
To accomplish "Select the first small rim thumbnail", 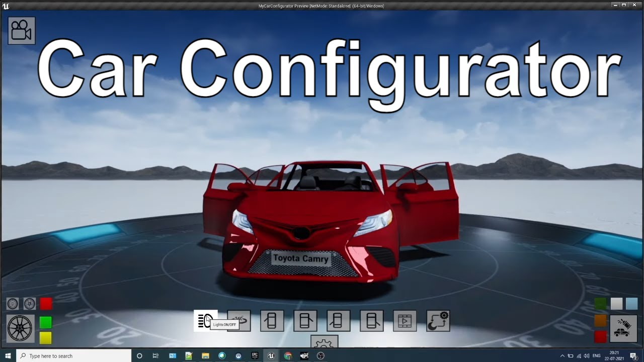I will [13, 304].
